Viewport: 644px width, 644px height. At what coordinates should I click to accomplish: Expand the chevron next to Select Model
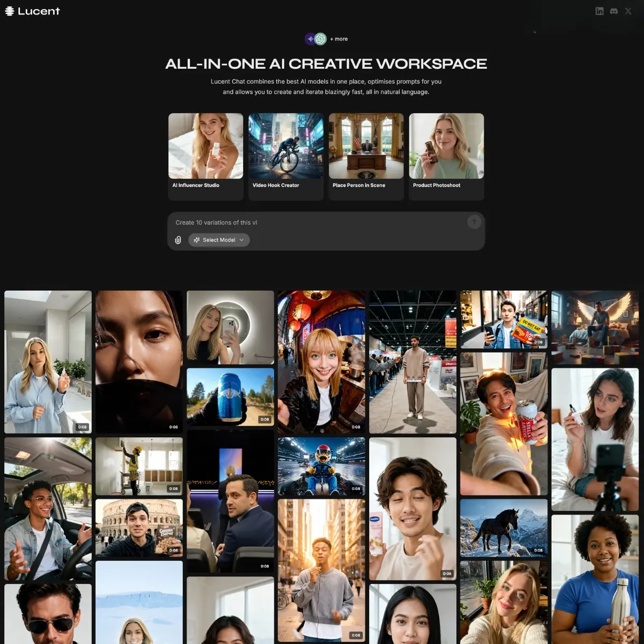[x=241, y=240]
